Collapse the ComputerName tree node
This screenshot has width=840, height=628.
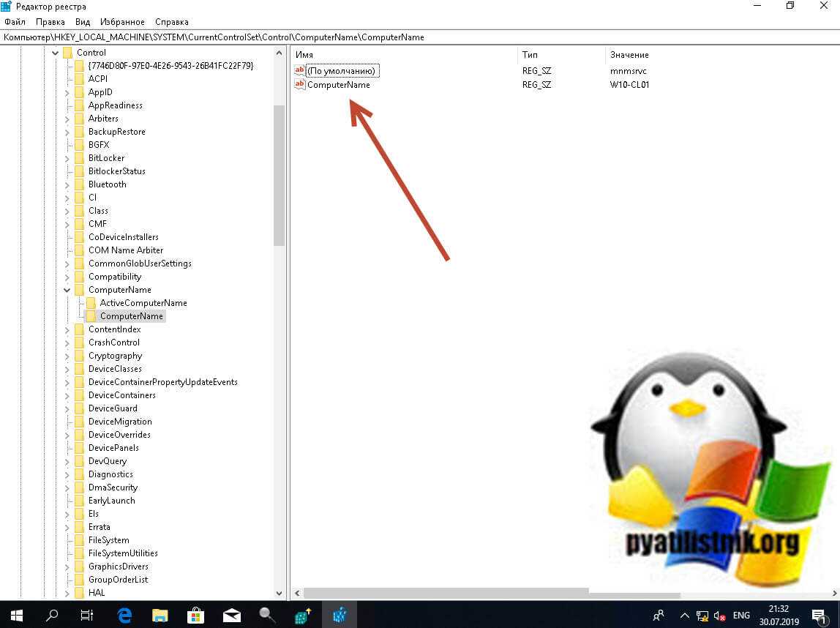tap(67, 290)
